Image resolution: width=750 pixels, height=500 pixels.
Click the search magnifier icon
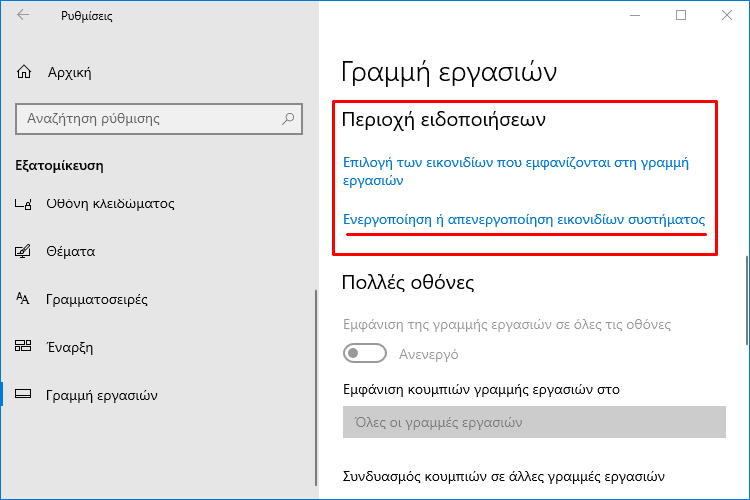(288, 119)
